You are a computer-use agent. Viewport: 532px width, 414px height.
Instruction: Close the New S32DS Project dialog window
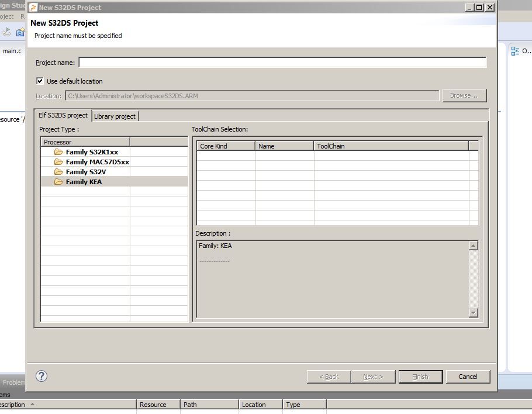[490, 8]
